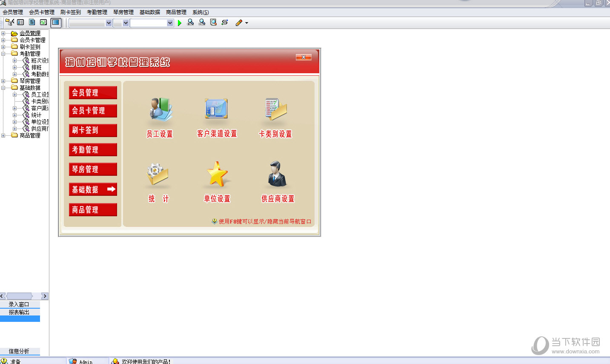
Task: Open the 会员卡管理 menu in the menu bar
Action: coord(42,12)
